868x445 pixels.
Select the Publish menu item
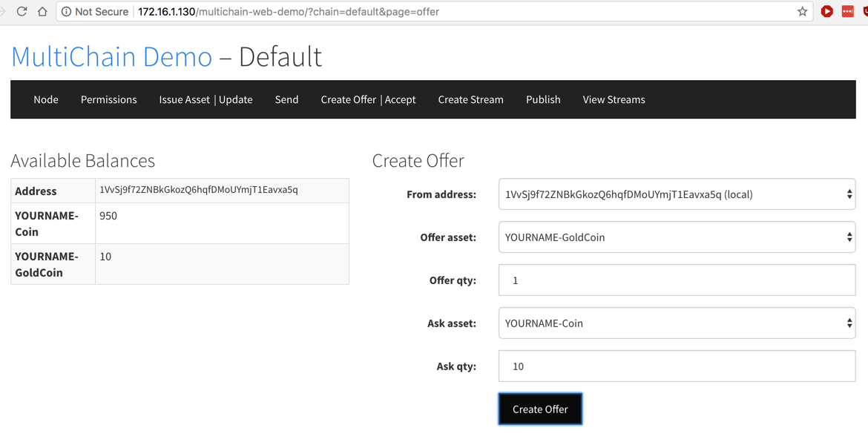[543, 99]
